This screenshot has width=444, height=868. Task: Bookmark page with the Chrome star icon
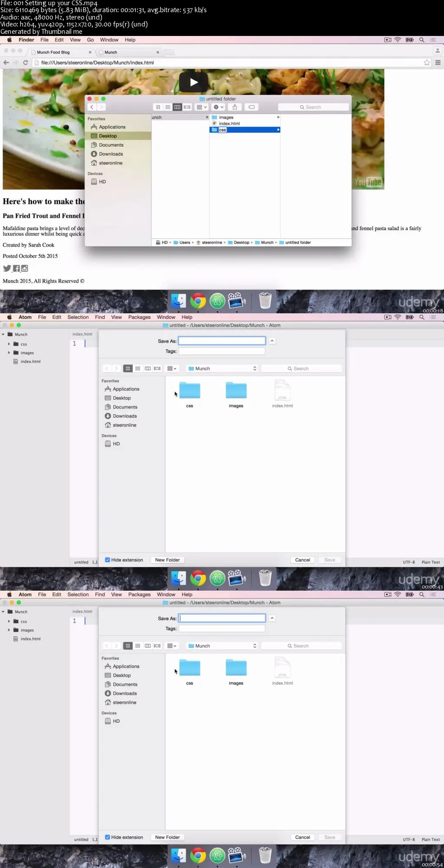tap(427, 62)
